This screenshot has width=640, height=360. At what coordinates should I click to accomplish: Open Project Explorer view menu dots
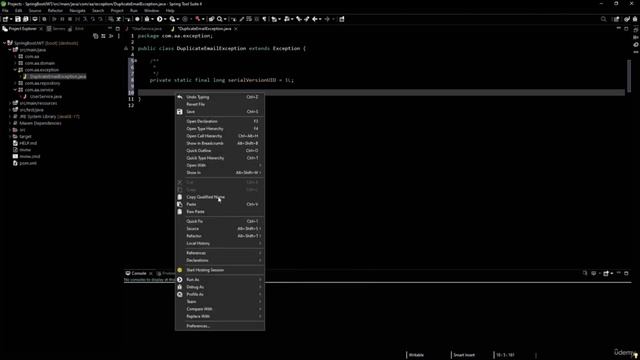pyautogui.click(x=119, y=36)
